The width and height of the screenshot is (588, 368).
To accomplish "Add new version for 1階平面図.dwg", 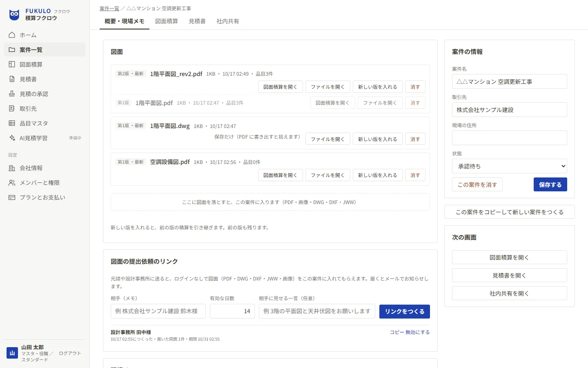I will [x=378, y=139].
